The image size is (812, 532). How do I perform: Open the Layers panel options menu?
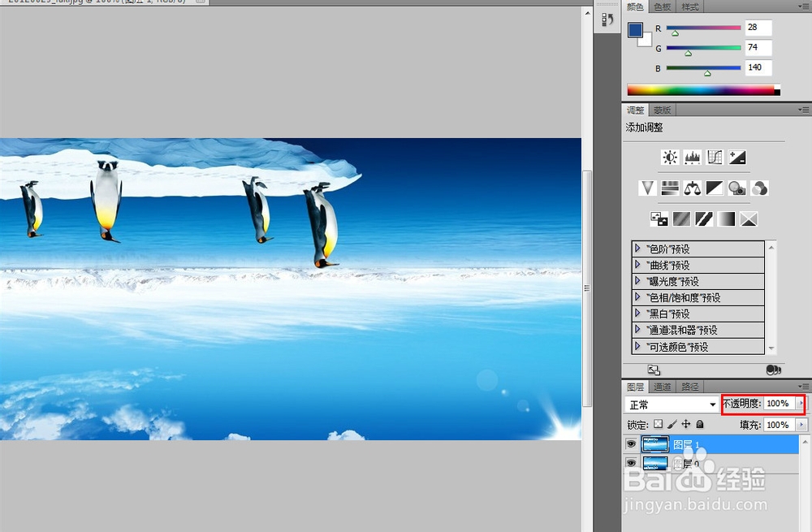[804, 387]
